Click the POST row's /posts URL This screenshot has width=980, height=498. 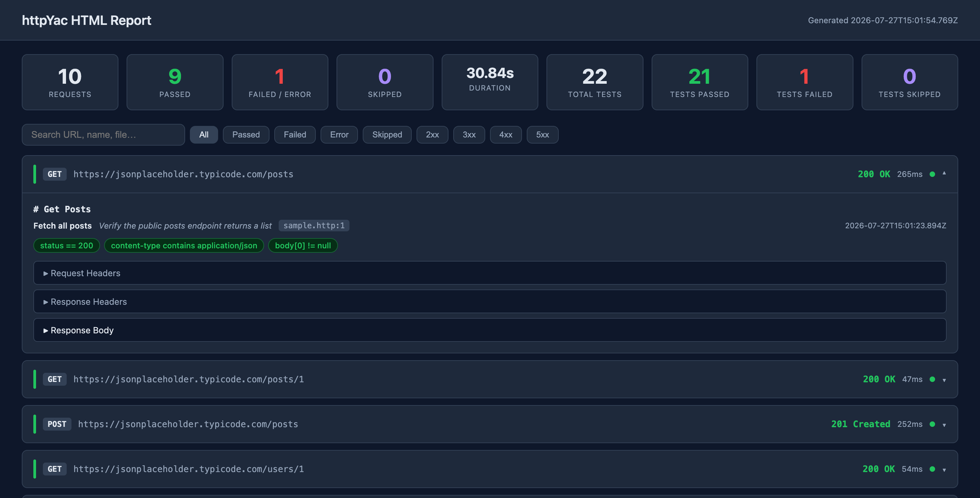(188, 424)
